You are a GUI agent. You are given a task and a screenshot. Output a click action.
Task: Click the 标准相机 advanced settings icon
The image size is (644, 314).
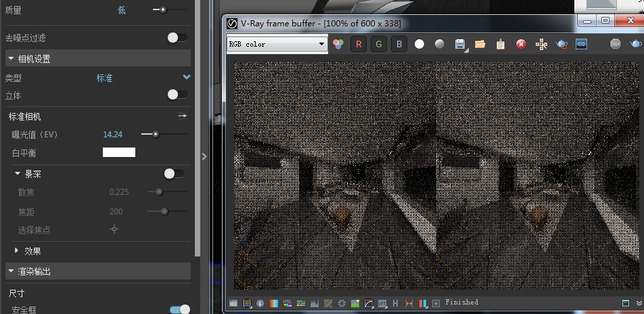pos(183,116)
